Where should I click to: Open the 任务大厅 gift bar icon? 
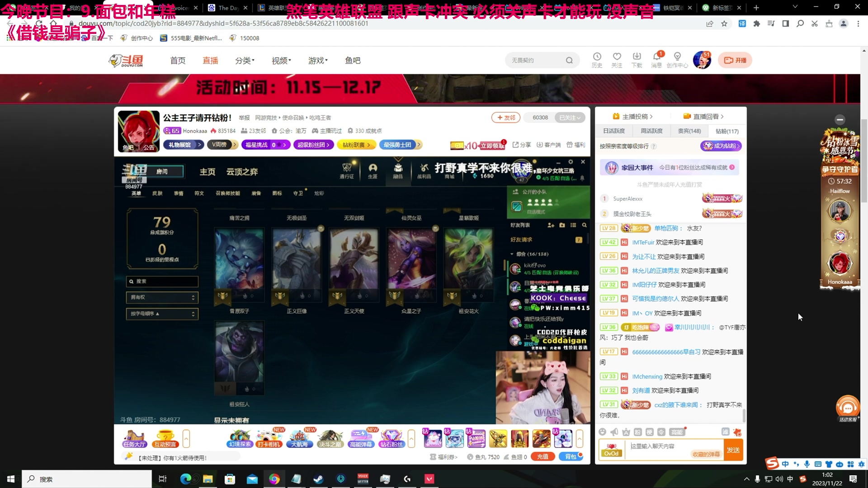pyautogui.click(x=134, y=438)
